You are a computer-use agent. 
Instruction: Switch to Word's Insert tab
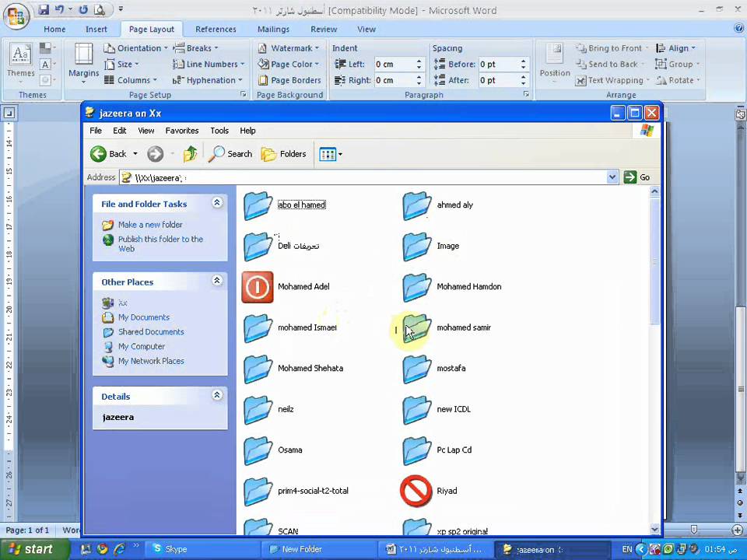click(96, 29)
